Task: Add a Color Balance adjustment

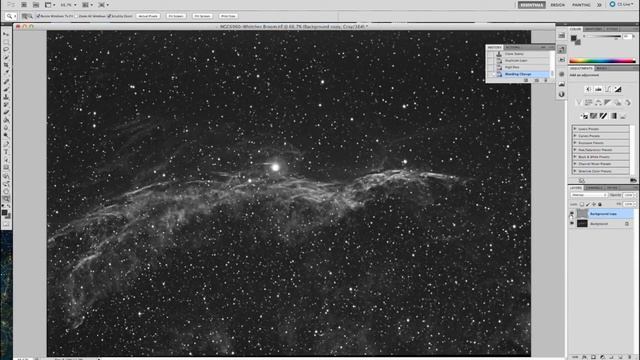Action: tap(598, 103)
